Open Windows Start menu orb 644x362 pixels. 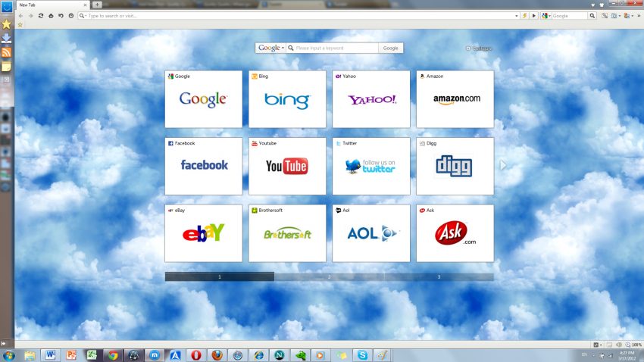[8, 355]
